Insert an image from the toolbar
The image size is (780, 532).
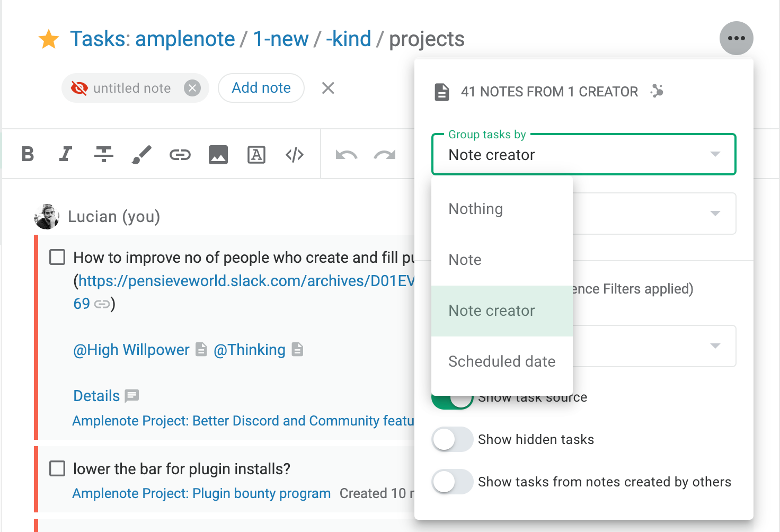tap(218, 155)
